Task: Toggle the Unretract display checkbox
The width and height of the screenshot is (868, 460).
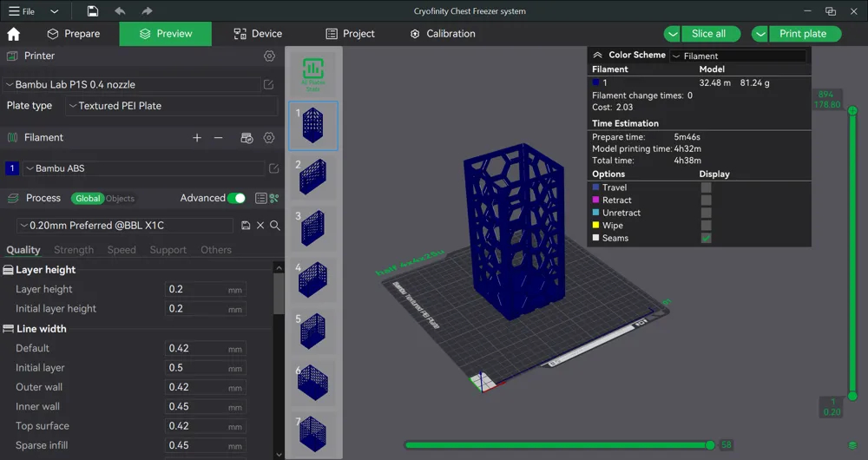Action: coord(706,213)
